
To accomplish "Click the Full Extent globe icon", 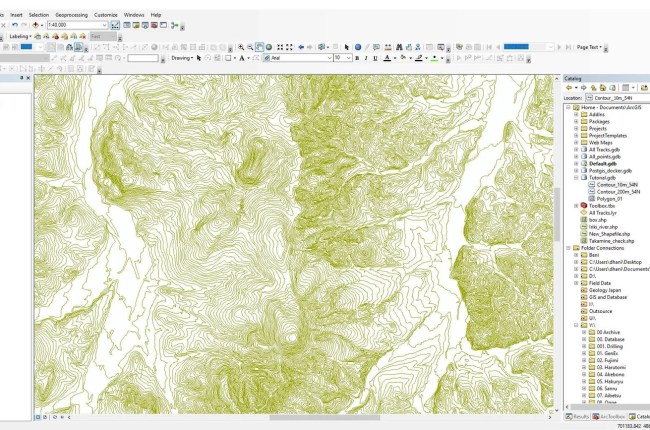I will (x=269, y=47).
